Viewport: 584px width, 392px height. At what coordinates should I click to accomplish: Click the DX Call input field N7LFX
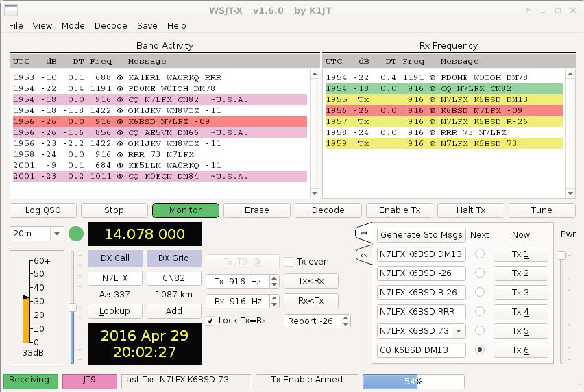tap(115, 278)
